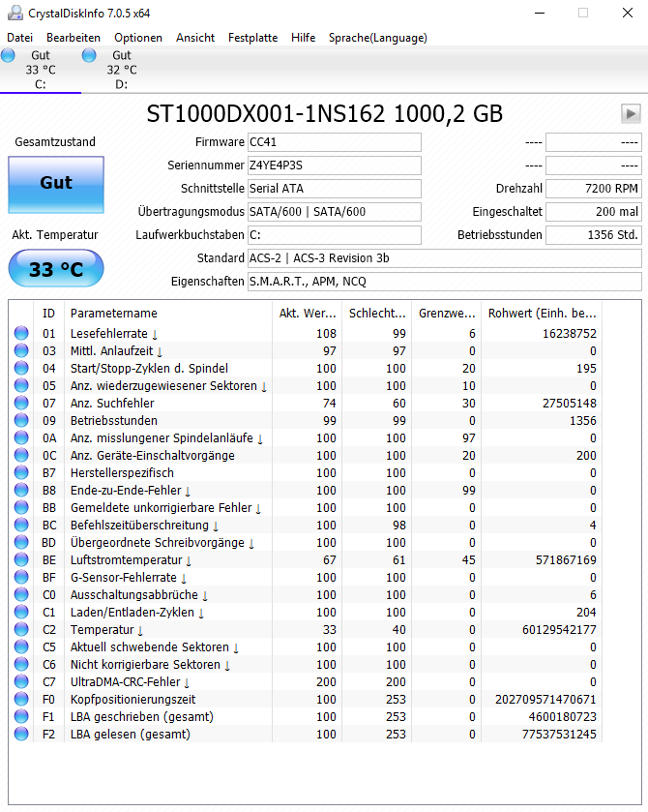Image resolution: width=648 pixels, height=812 pixels.
Task: Select the D: drive tab
Action: [122, 70]
